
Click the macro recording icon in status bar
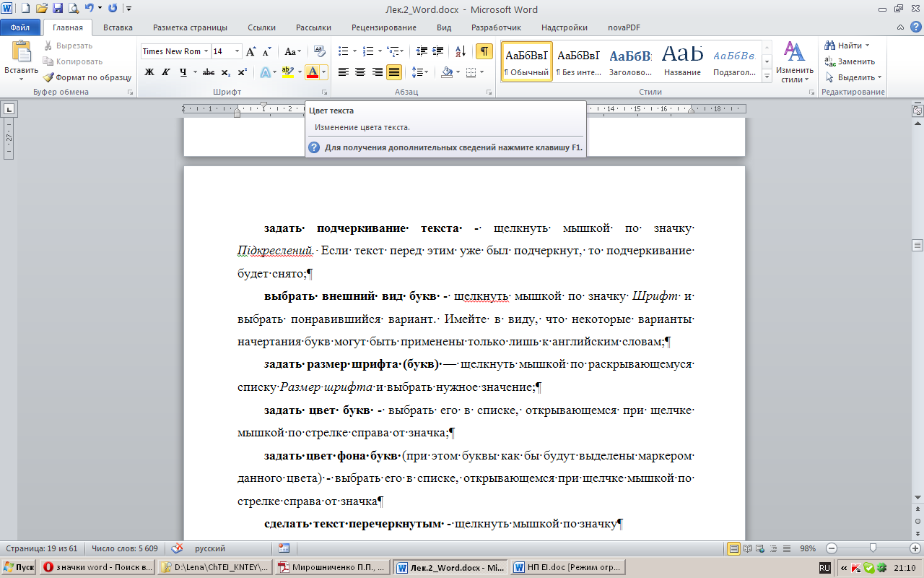[x=284, y=548]
